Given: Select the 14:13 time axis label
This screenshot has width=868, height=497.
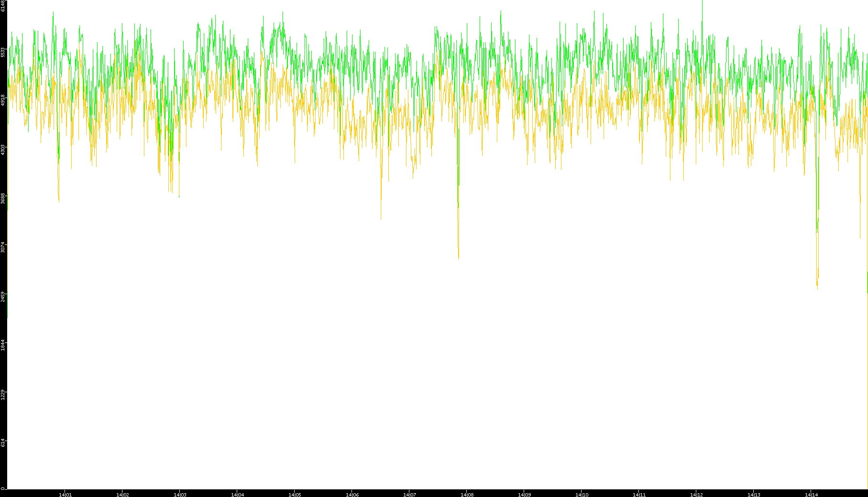Looking at the screenshot, I should (x=754, y=495).
